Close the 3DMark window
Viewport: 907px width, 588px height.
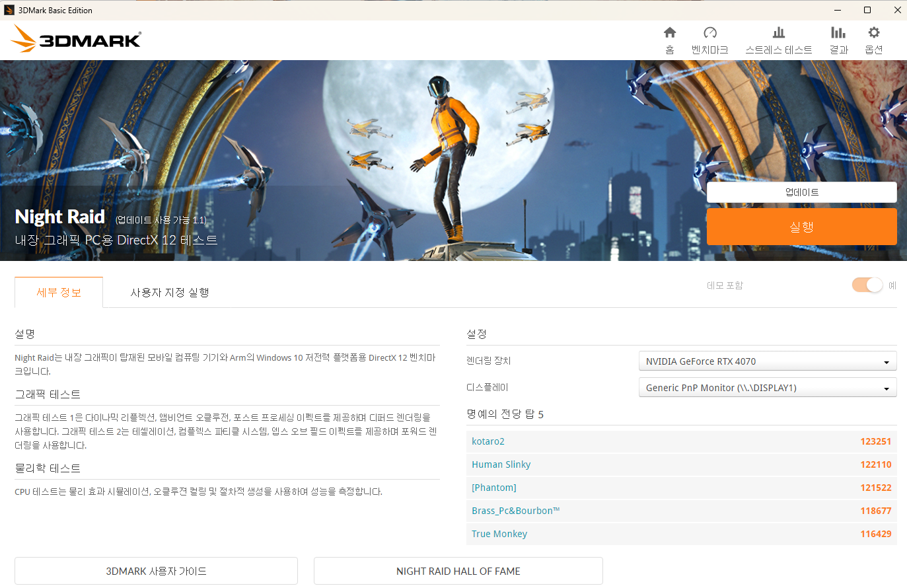[897, 10]
